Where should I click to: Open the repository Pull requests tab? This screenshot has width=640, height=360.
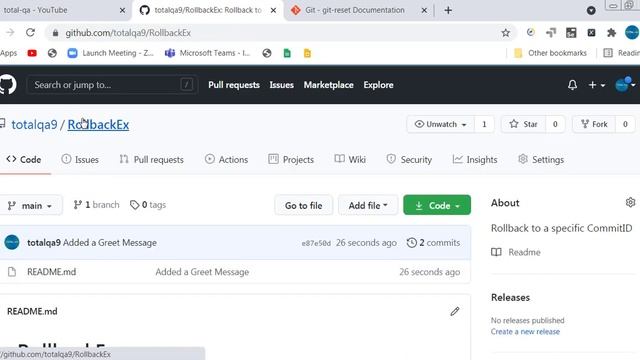[151, 160]
